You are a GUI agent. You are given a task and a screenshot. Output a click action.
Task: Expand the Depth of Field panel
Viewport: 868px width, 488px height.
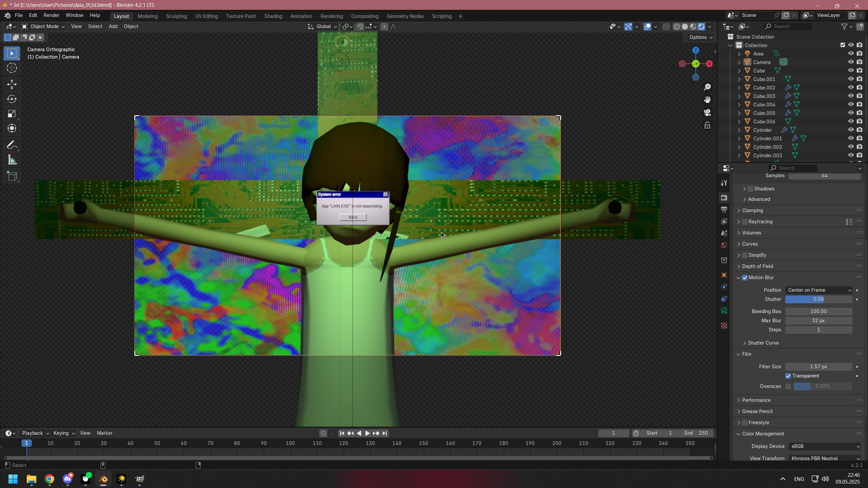click(x=757, y=266)
